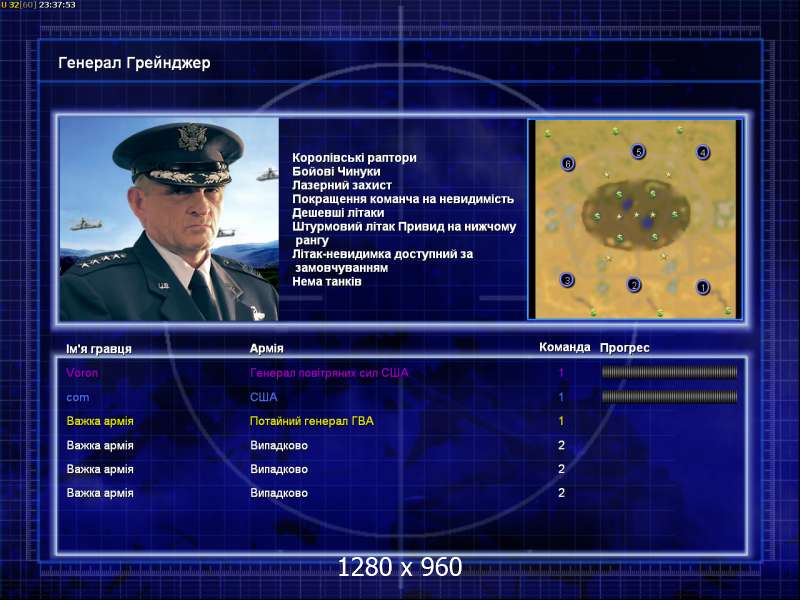The height and width of the screenshot is (600, 800).
Task: Click the 'Нема танків' feature line
Action: point(327,282)
